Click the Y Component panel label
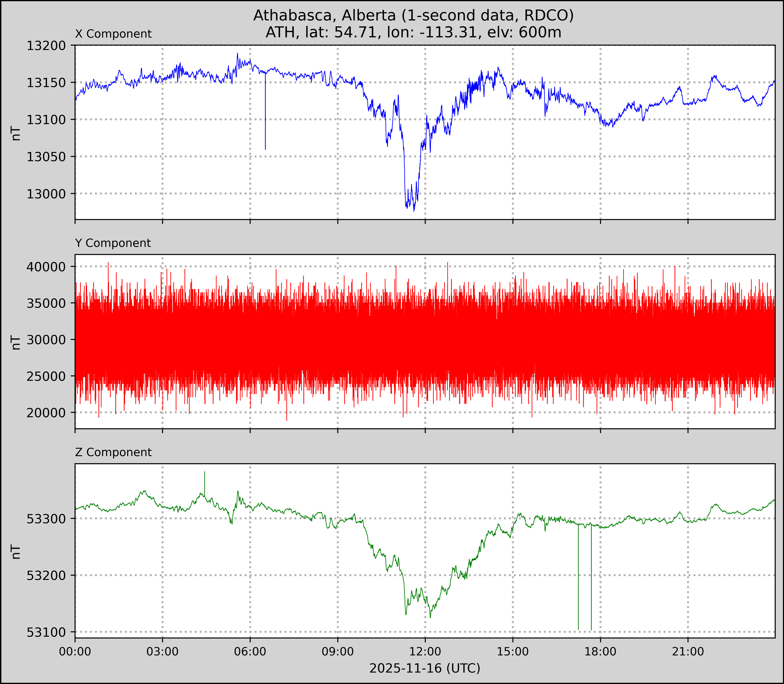This screenshot has height=684, width=784. [x=113, y=243]
